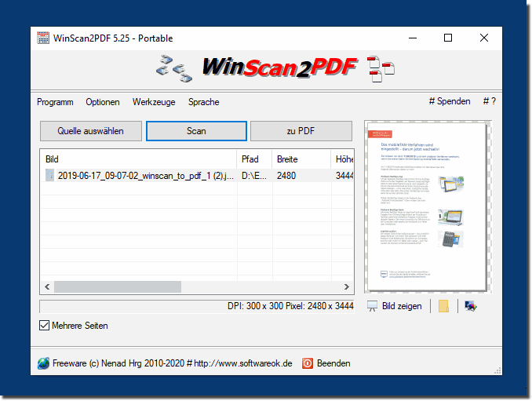Click the Bild zeigen presentation screen icon
Image resolution: width=532 pixels, height=401 pixels.
coord(372,306)
